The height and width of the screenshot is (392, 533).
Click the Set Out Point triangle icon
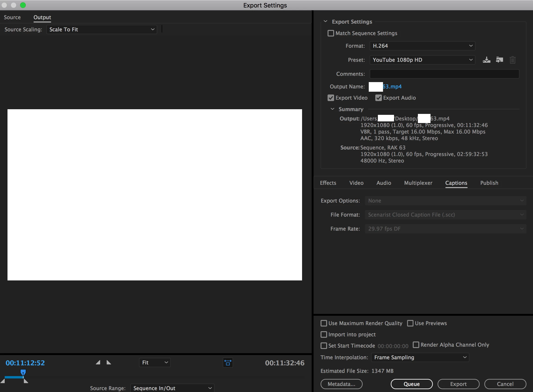(109, 362)
